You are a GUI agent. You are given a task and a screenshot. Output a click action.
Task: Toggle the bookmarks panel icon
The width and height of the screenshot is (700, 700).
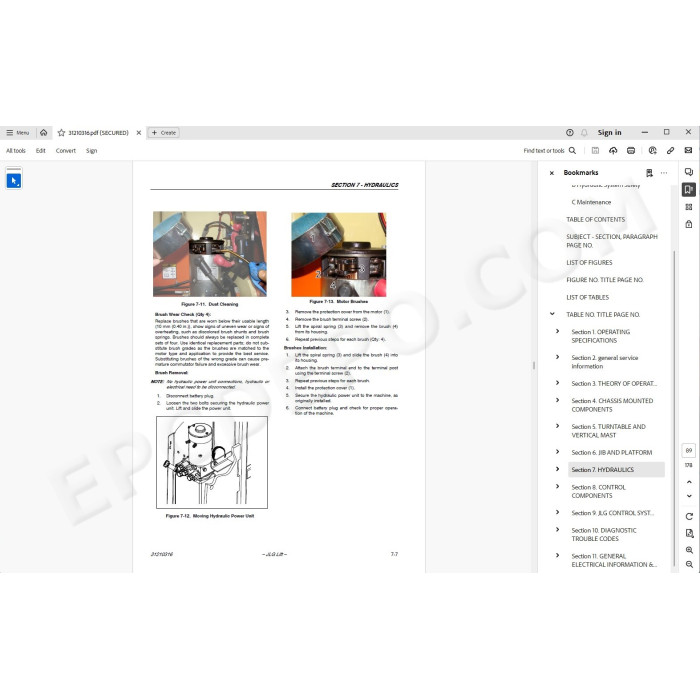[x=689, y=189]
